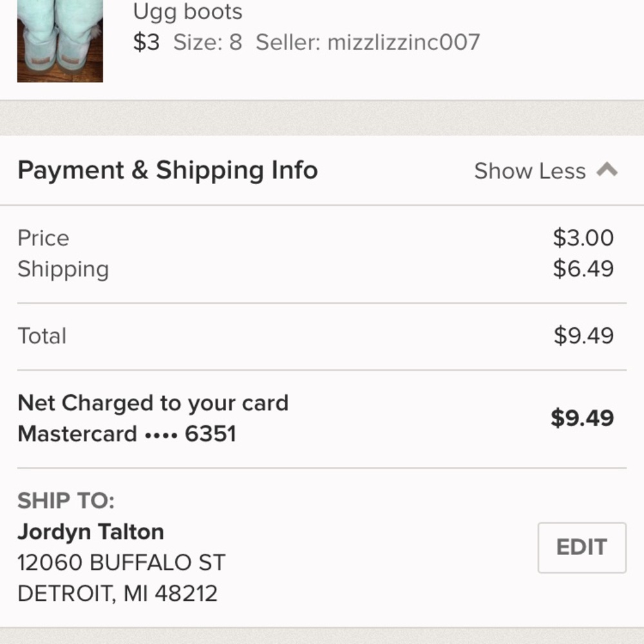Click recipient name Jordyn Talton
This screenshot has height=644, width=644.
coord(91,531)
